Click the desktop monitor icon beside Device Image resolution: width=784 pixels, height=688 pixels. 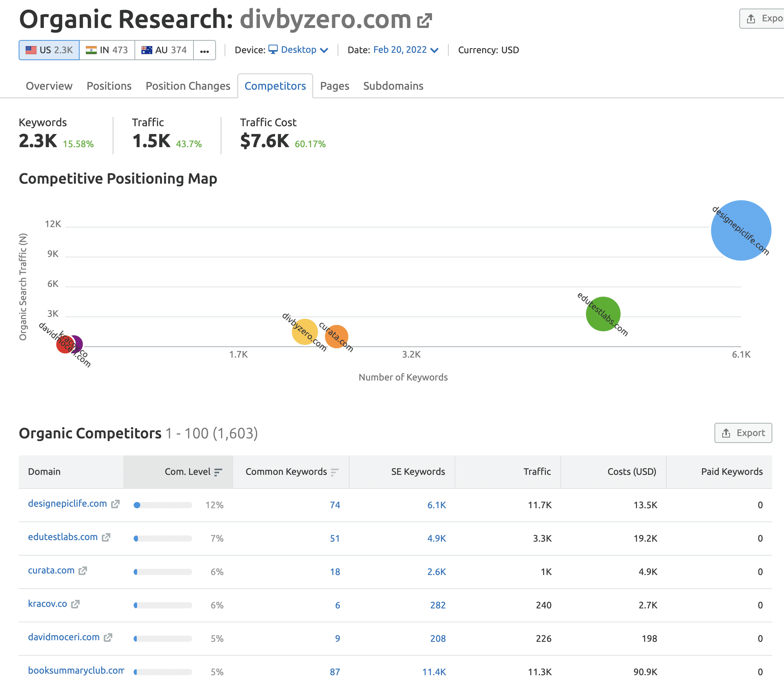tap(273, 50)
